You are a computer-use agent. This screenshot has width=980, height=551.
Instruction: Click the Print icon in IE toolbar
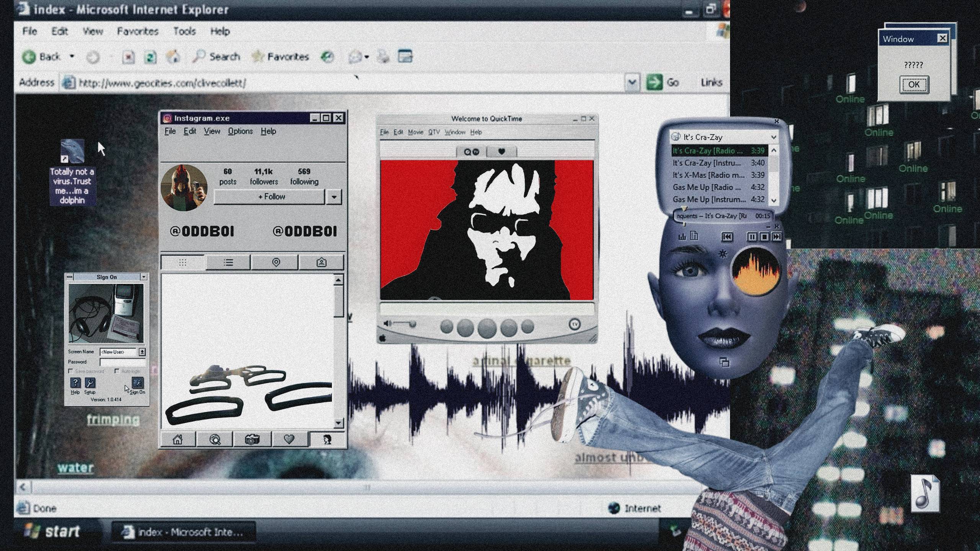[382, 57]
